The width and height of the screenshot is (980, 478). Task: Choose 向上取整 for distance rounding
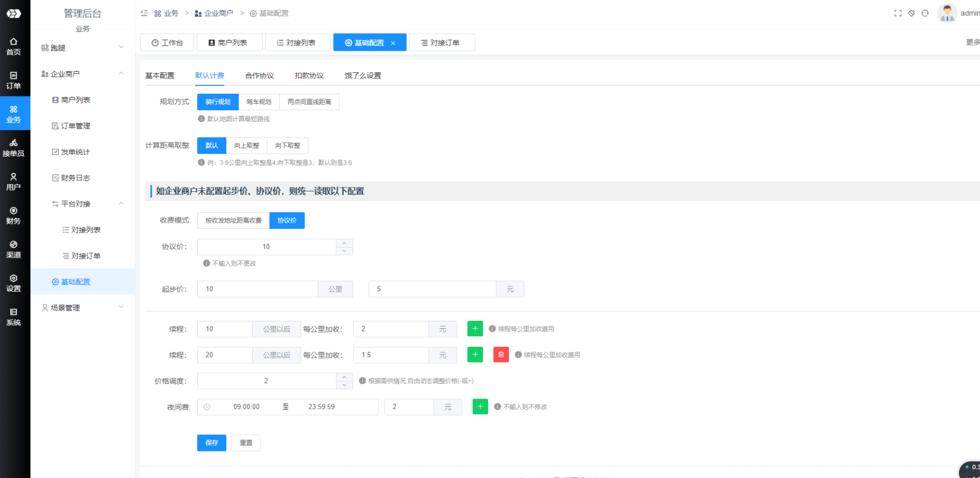tap(246, 146)
